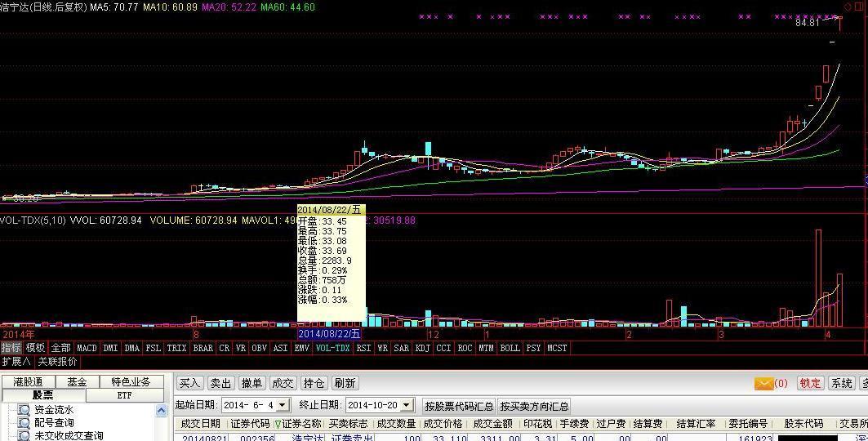This screenshot has height=441, width=868.
Task: Select the WR indicator
Action: (382, 348)
